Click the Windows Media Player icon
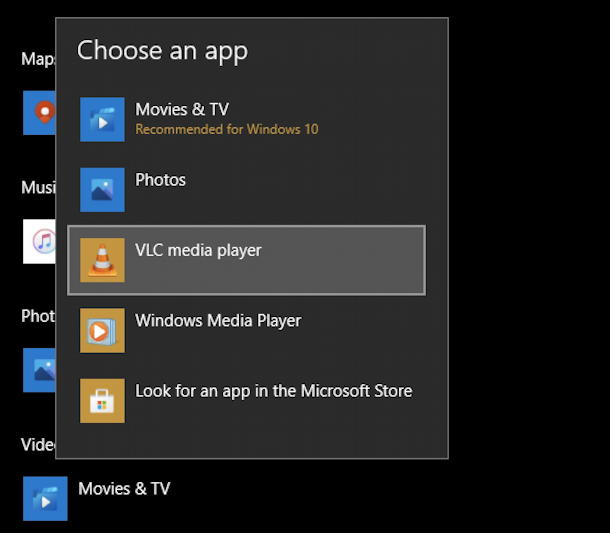Screen dimensions: 610x533 tap(102, 330)
